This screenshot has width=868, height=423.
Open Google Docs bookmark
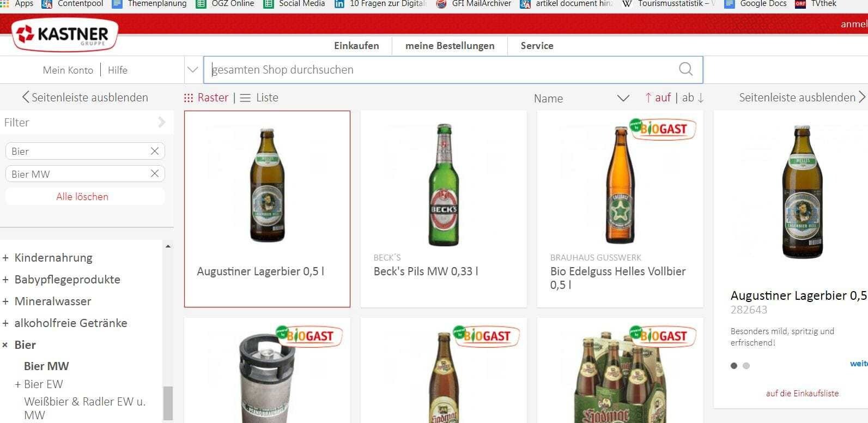point(755,3)
